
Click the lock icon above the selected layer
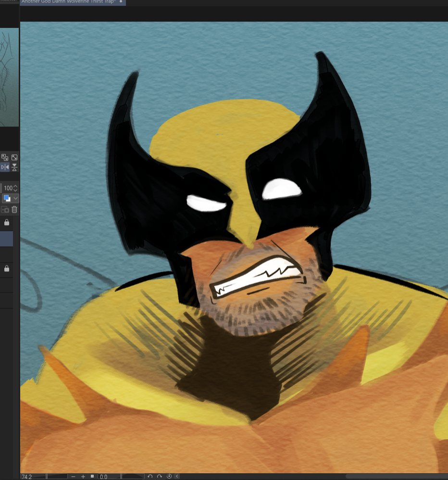point(7,223)
